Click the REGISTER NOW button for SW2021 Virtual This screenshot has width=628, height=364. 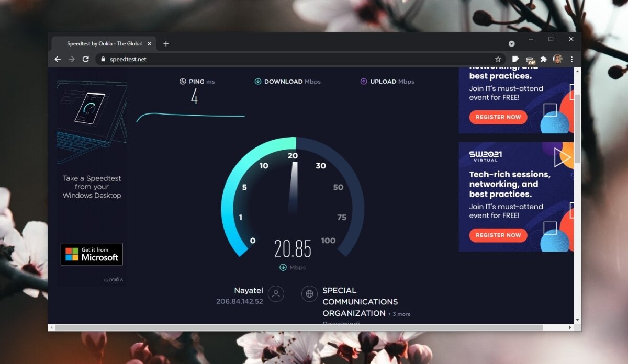point(497,235)
